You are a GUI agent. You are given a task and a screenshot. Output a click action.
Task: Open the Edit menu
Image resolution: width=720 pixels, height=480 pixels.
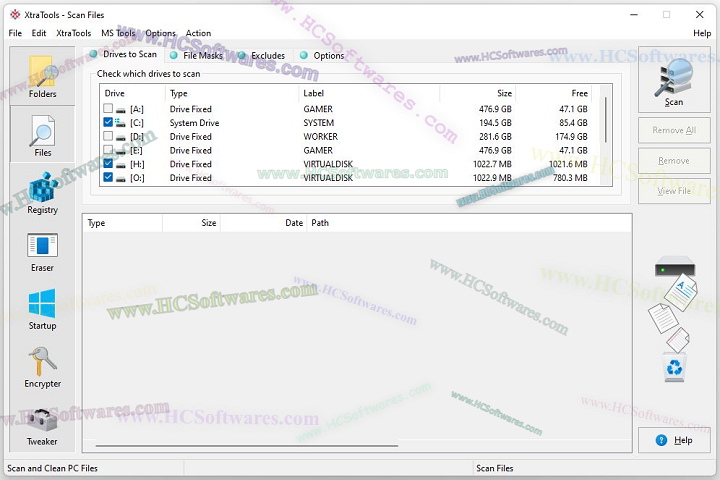39,33
